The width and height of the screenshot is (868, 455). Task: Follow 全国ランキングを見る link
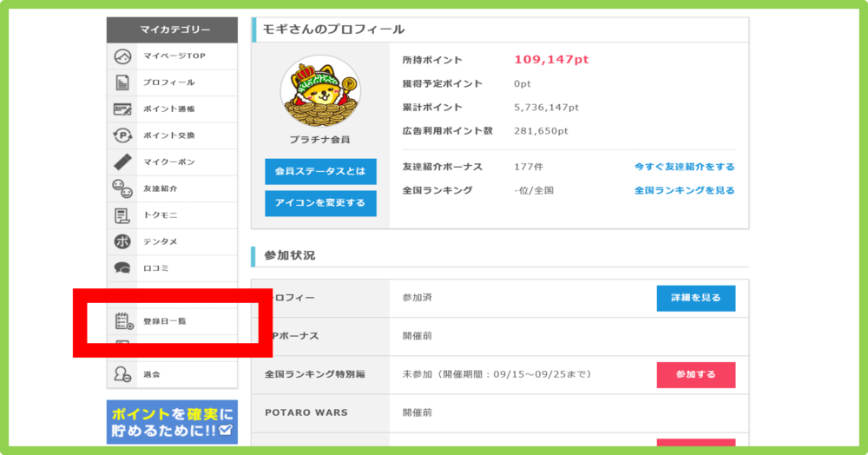pyautogui.click(x=684, y=190)
